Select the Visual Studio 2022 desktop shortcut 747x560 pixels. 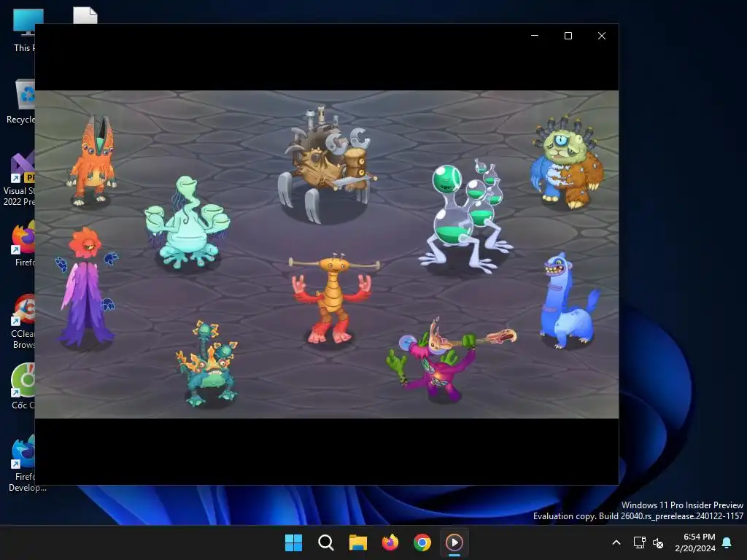(19, 179)
